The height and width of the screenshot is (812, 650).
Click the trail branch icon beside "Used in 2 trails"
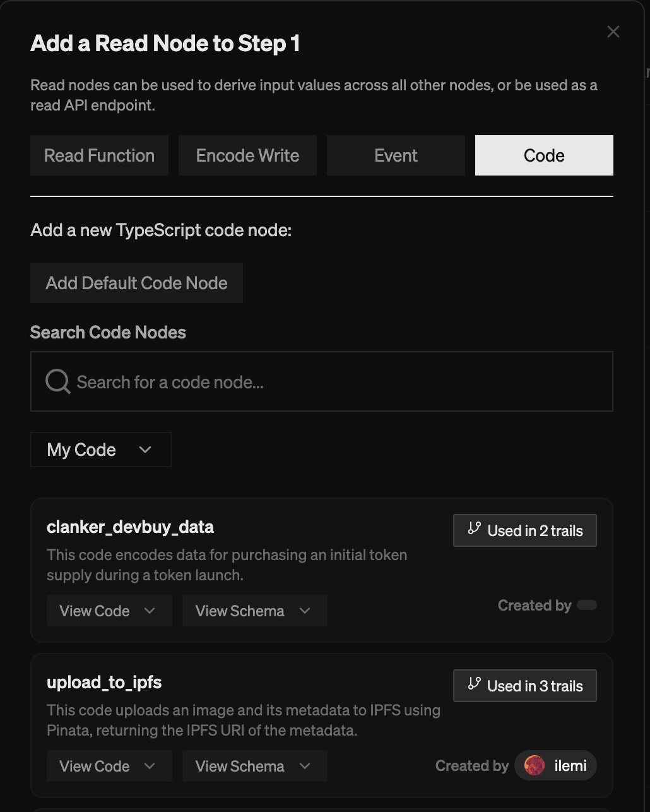click(473, 530)
